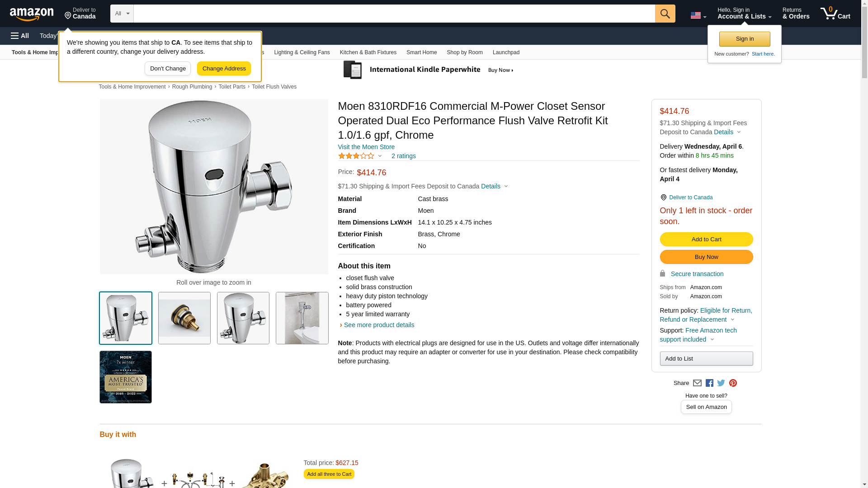868x488 pixels.
Task: Open Kitchen & Bath Fixtures menu
Action: coord(368,52)
